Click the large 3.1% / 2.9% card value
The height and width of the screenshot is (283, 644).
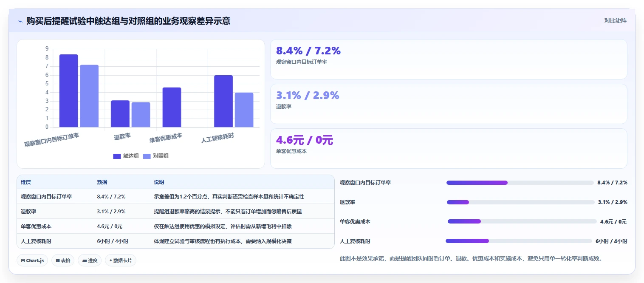[x=308, y=96]
